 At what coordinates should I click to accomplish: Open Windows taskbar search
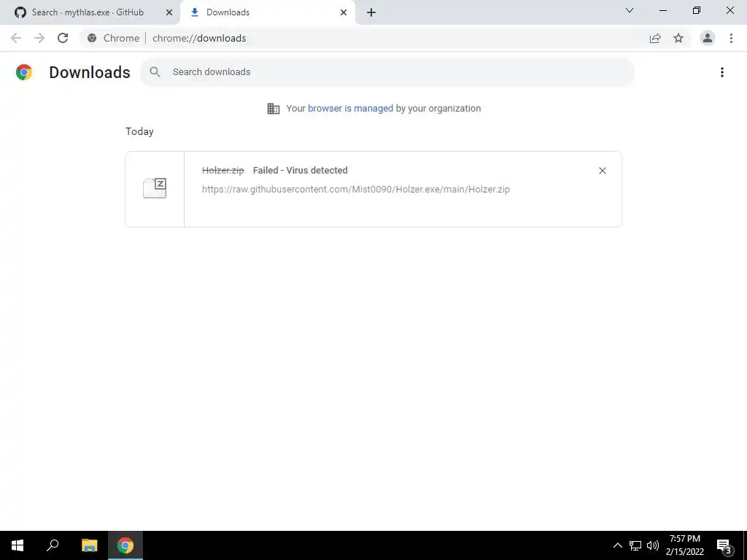pos(53,545)
